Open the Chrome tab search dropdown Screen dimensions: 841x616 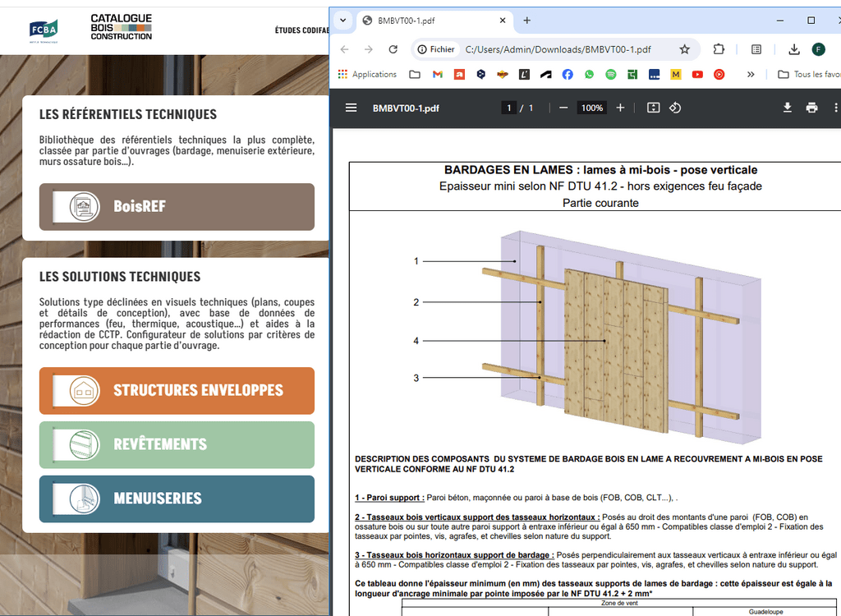(x=342, y=21)
